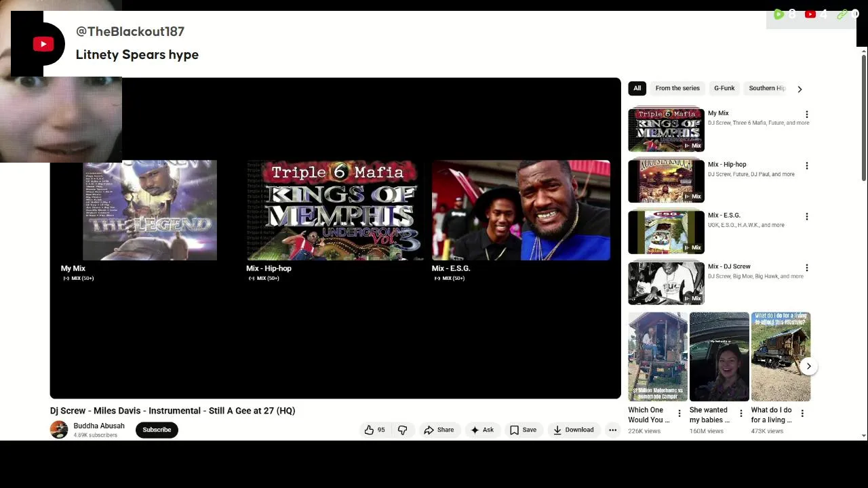This screenshot has width=868, height=488.
Task: Open Buddha Abusah channel avatar
Action: 59,430
